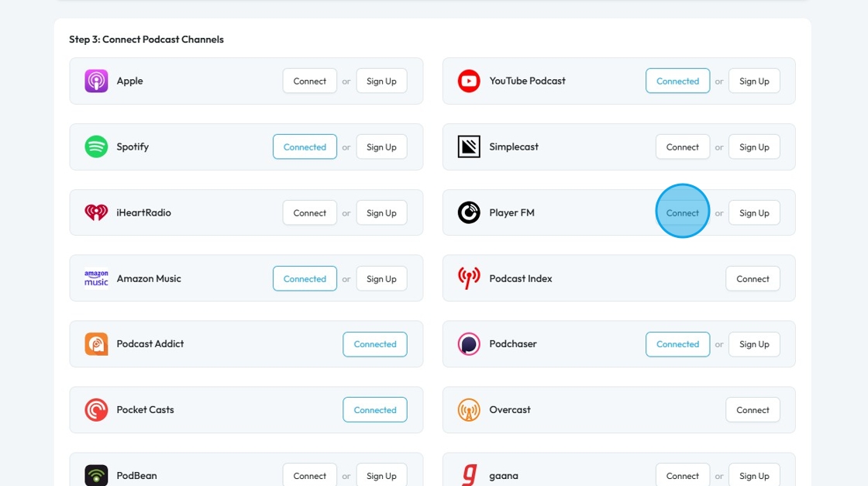Image resolution: width=868 pixels, height=486 pixels.
Task: Click the Simplecast logo icon
Action: coord(469,146)
